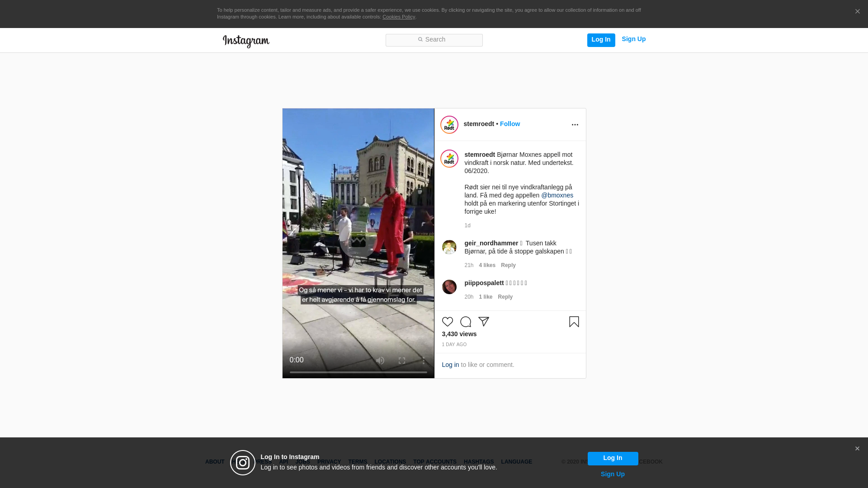Open Top Accounts footer link
This screenshot has height=488, width=868.
pyautogui.click(x=434, y=462)
